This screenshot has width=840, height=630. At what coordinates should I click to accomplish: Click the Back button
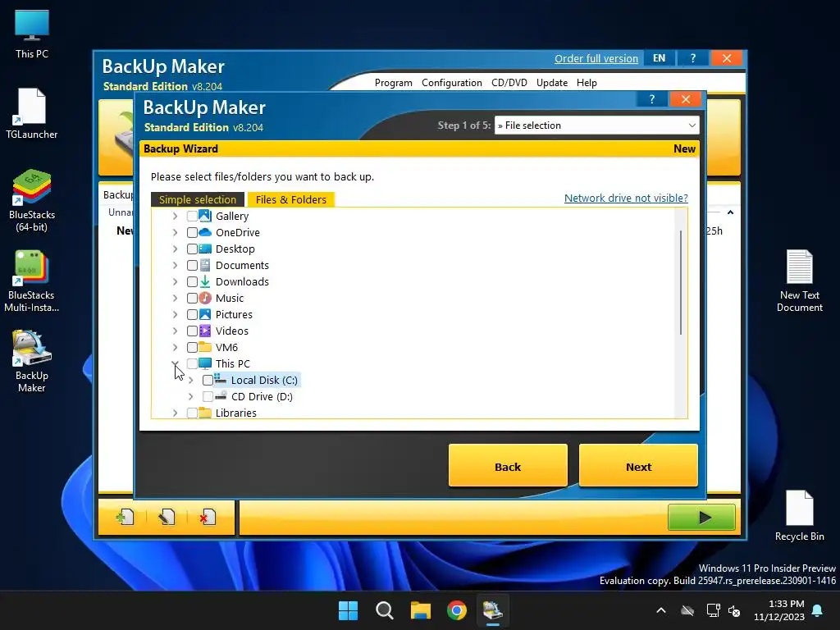[508, 466]
